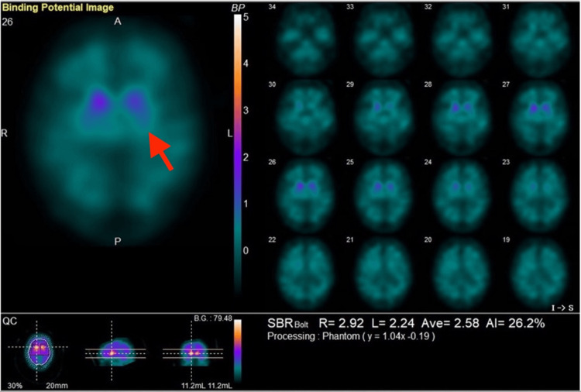Click the slice number 26 on main image
581x392 pixels.
coord(7,22)
